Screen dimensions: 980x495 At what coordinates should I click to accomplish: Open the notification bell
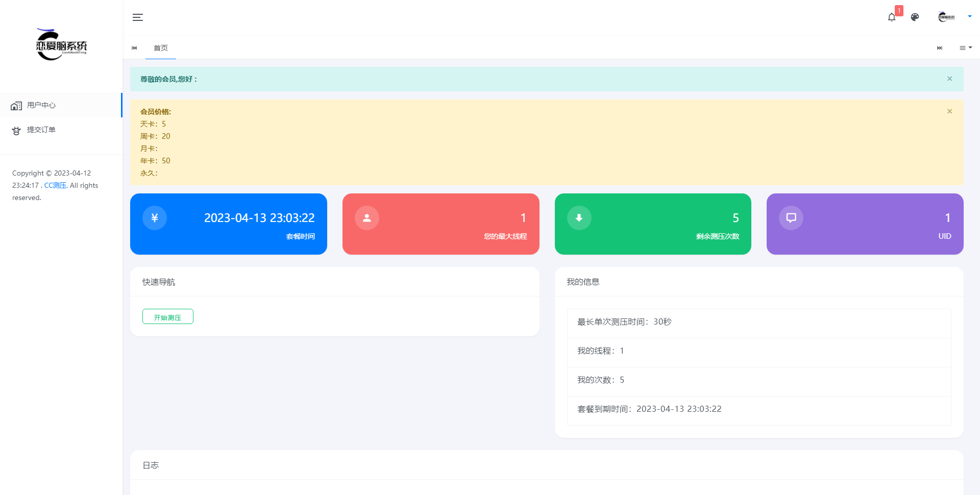(x=892, y=17)
